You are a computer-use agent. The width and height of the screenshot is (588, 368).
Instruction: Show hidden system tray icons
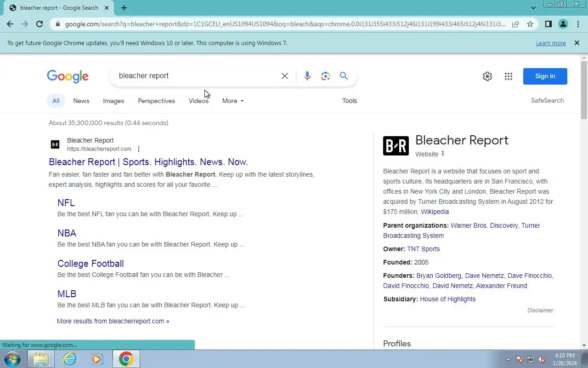coord(508,359)
